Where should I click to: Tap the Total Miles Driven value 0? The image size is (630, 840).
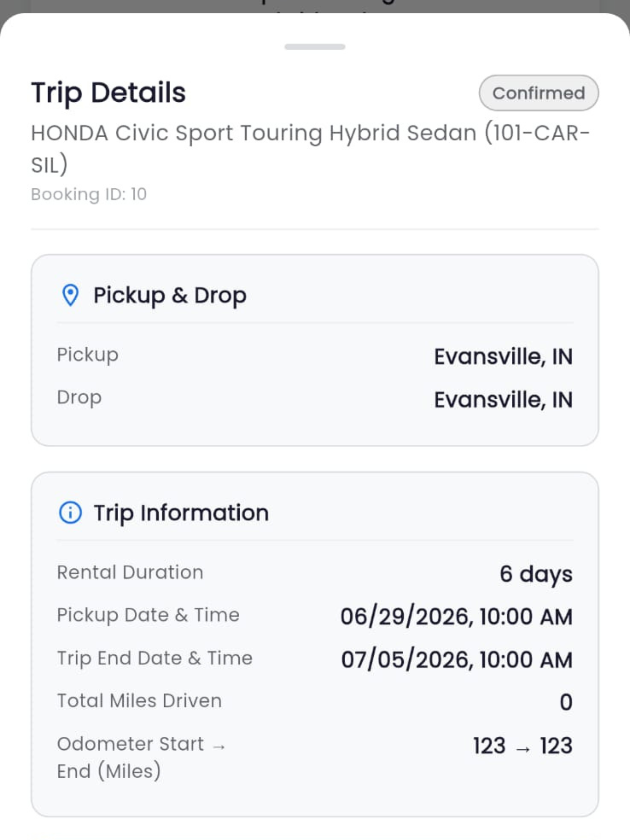[x=566, y=702]
